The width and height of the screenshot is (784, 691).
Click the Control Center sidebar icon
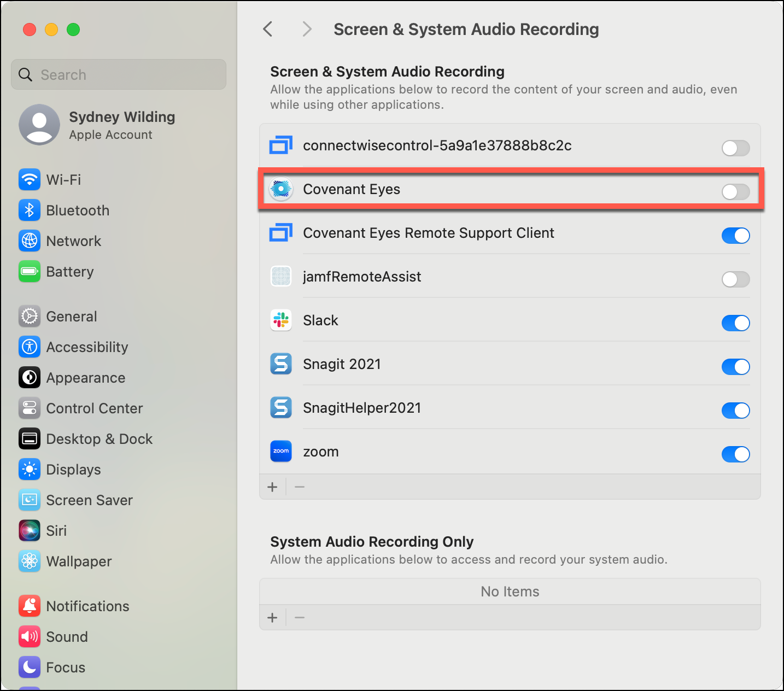pyautogui.click(x=30, y=408)
